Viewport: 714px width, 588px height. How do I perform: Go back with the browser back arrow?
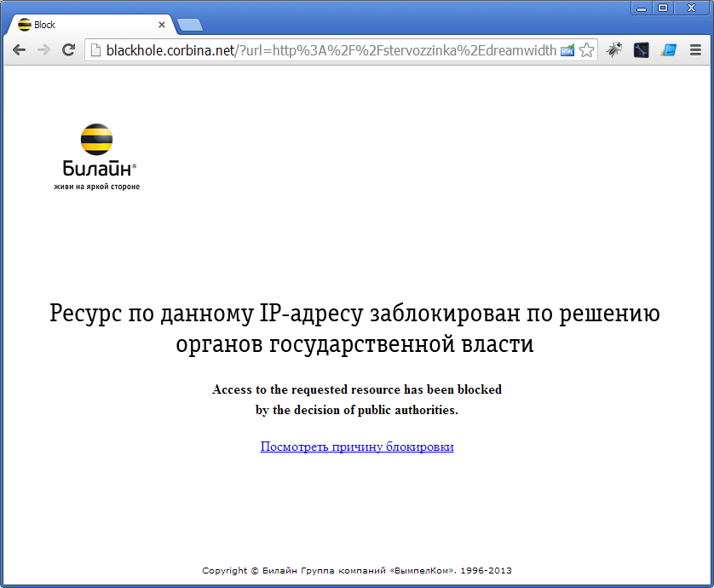coord(19,49)
